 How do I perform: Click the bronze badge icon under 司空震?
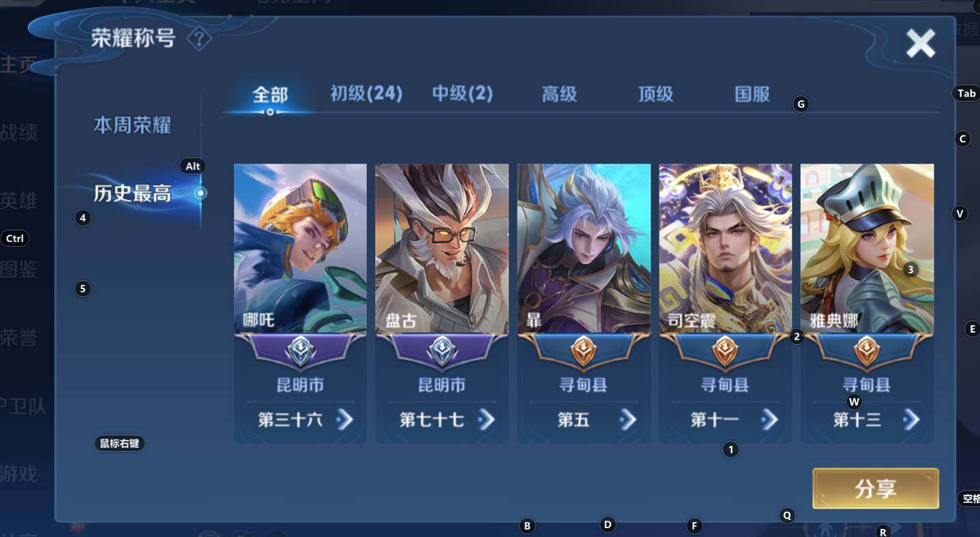click(725, 352)
